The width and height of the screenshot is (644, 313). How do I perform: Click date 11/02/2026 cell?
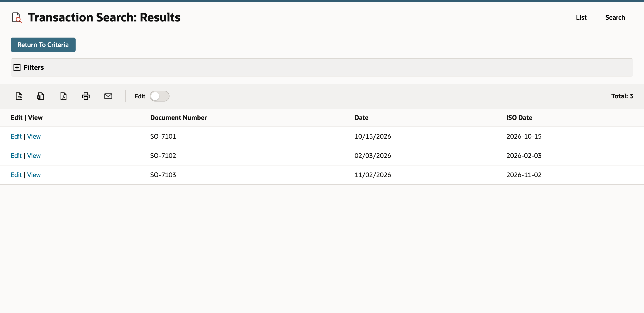point(373,175)
